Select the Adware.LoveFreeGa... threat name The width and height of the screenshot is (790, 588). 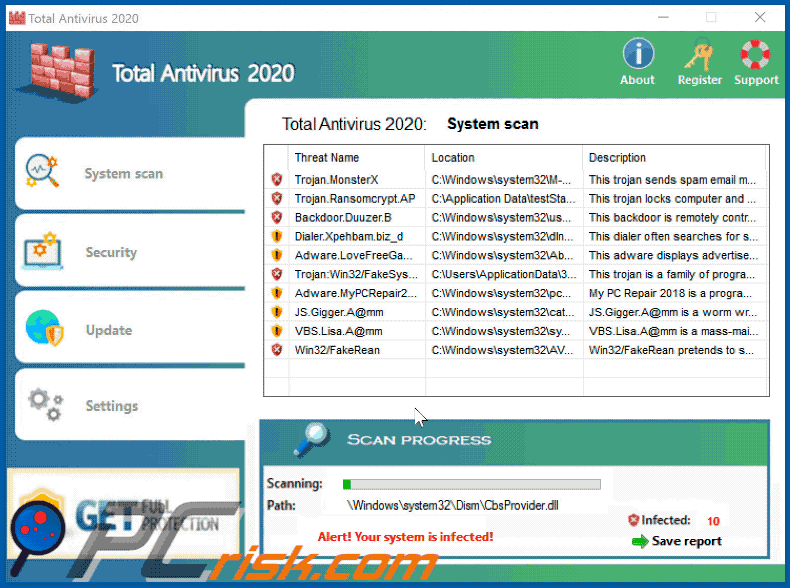pos(354,255)
